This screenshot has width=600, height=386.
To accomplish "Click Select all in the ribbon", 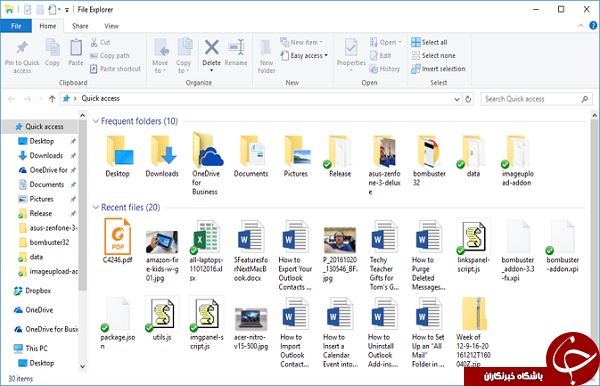I will [x=429, y=42].
